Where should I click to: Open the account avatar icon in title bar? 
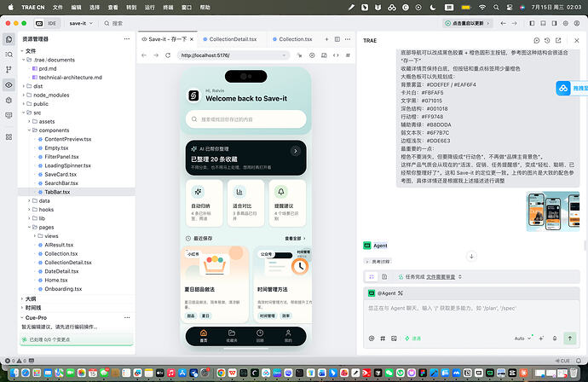[x=577, y=23]
